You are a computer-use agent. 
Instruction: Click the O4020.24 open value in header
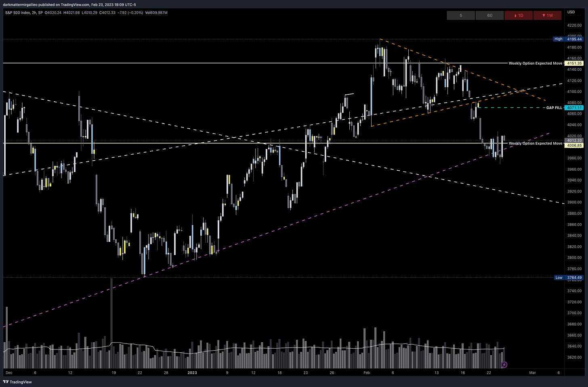[x=54, y=13]
